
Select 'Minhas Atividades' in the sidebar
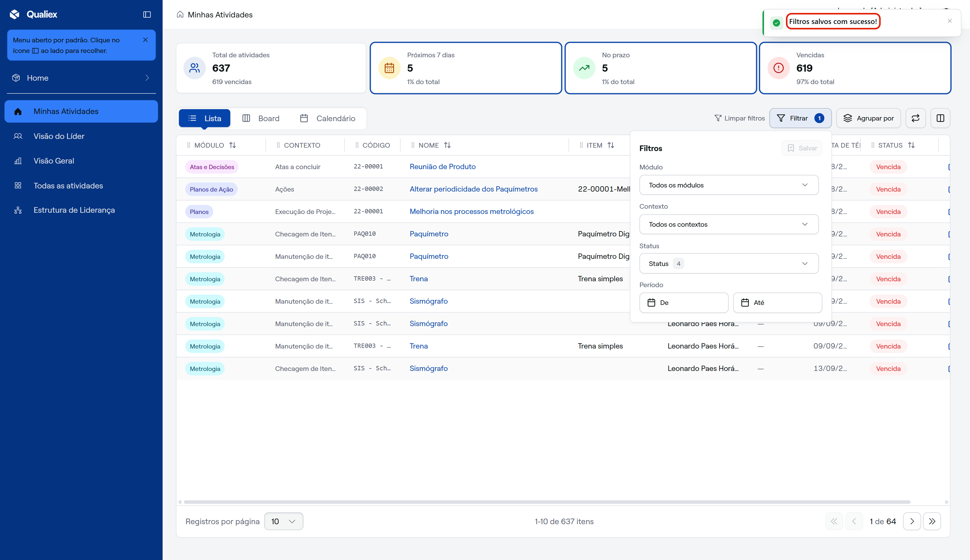tap(81, 111)
